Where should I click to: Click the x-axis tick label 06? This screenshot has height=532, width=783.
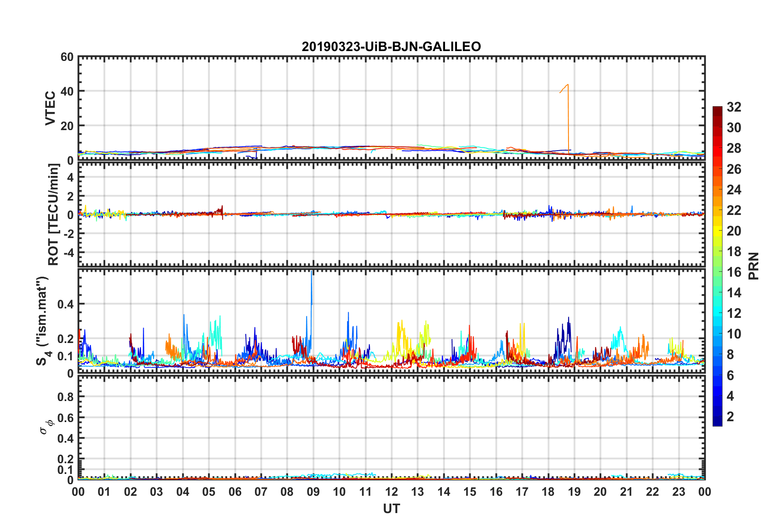pyautogui.click(x=235, y=492)
